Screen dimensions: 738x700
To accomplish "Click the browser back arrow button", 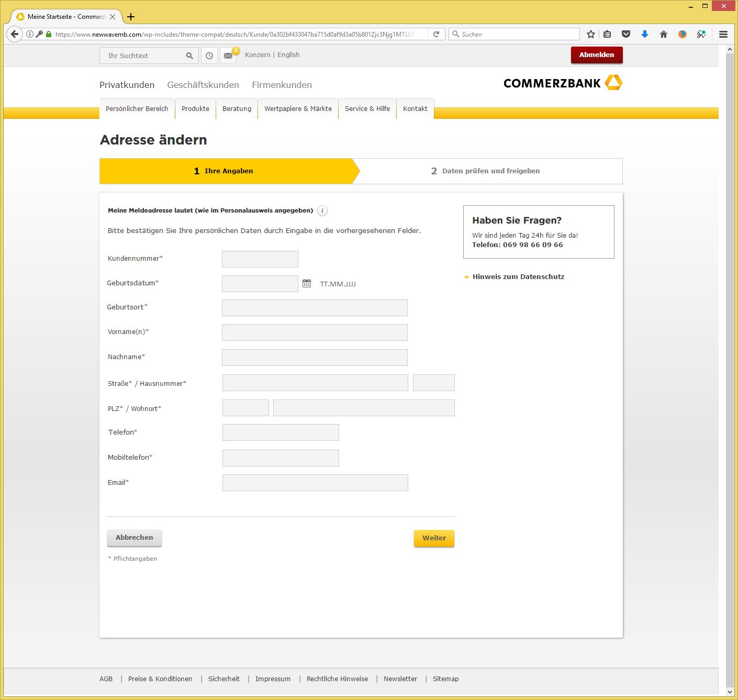I will (x=15, y=34).
